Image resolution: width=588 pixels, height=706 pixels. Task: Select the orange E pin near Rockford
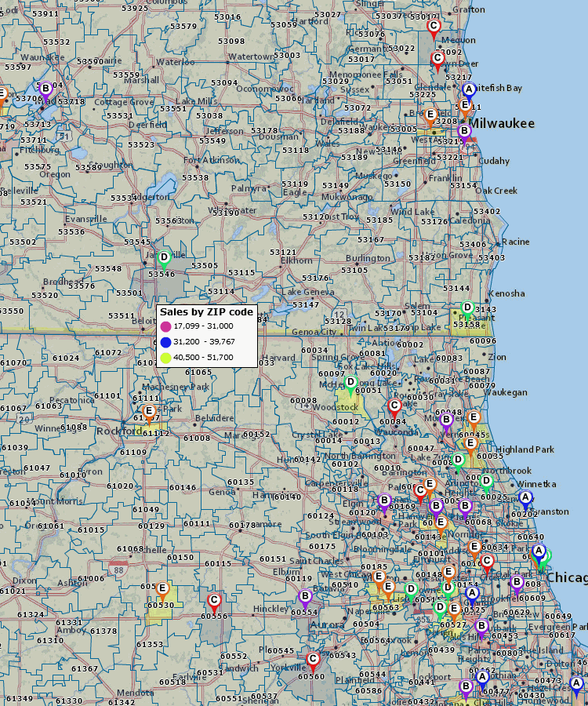click(149, 411)
